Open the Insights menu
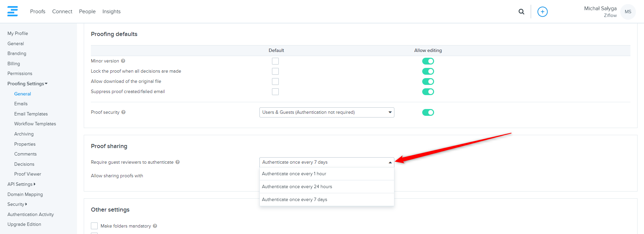This screenshot has width=644, height=234. click(x=111, y=12)
